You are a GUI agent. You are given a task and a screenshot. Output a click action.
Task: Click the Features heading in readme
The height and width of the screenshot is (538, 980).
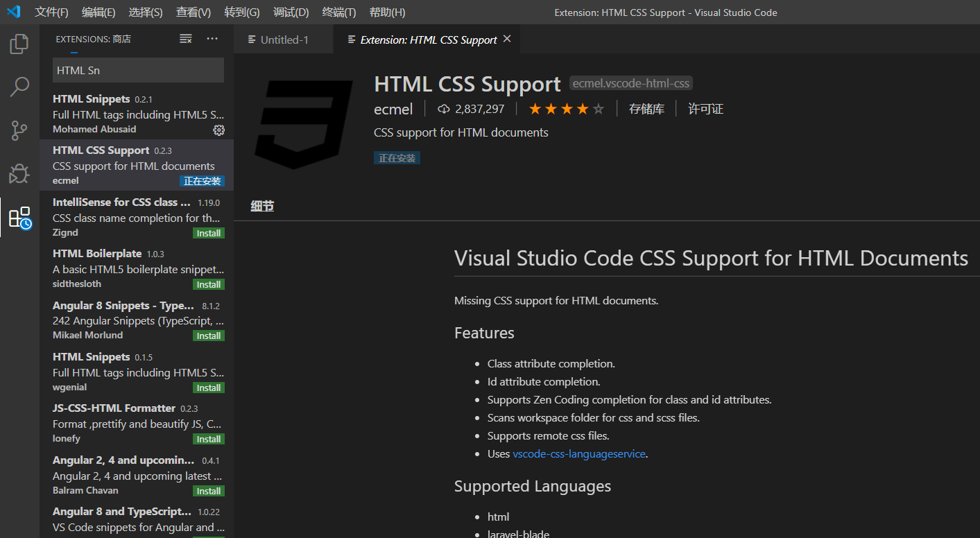point(484,333)
